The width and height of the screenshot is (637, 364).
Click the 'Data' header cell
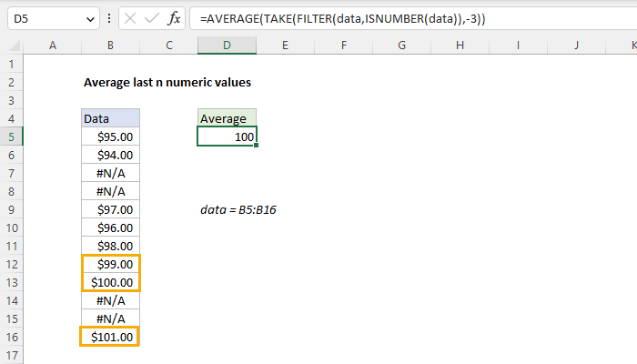tap(110, 118)
